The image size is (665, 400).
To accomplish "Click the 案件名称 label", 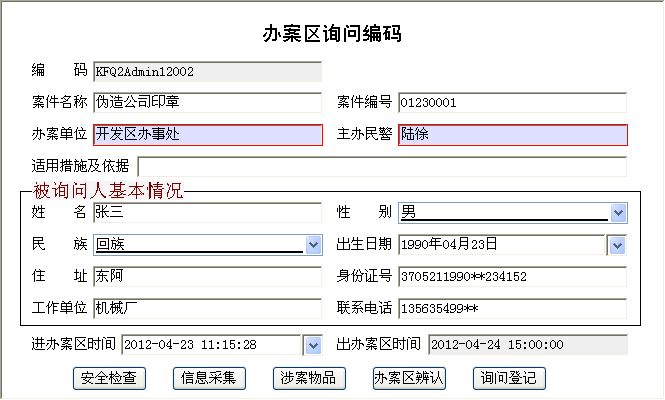I will click(x=59, y=102).
